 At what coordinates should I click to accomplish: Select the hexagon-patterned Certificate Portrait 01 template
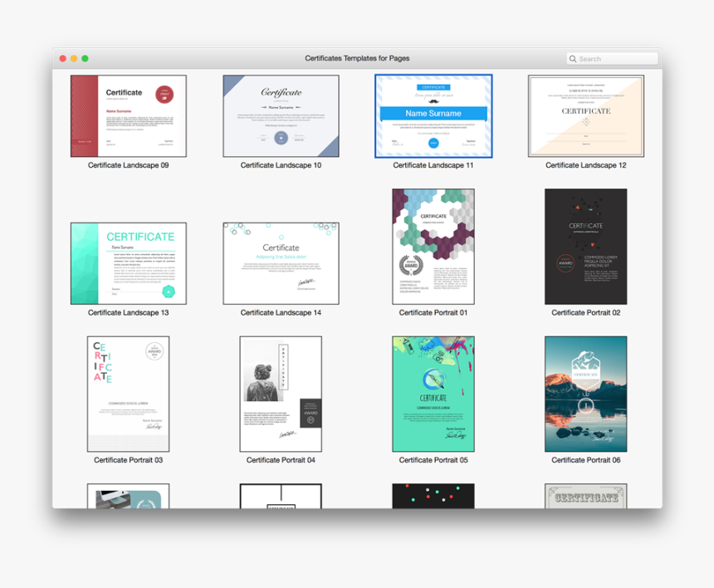433,244
